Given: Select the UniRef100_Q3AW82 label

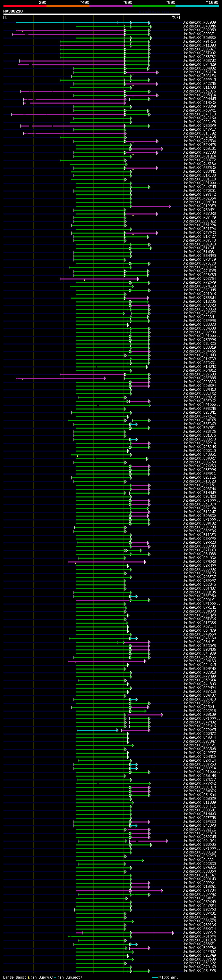Looking at the screenshot, I should coord(199,68).
